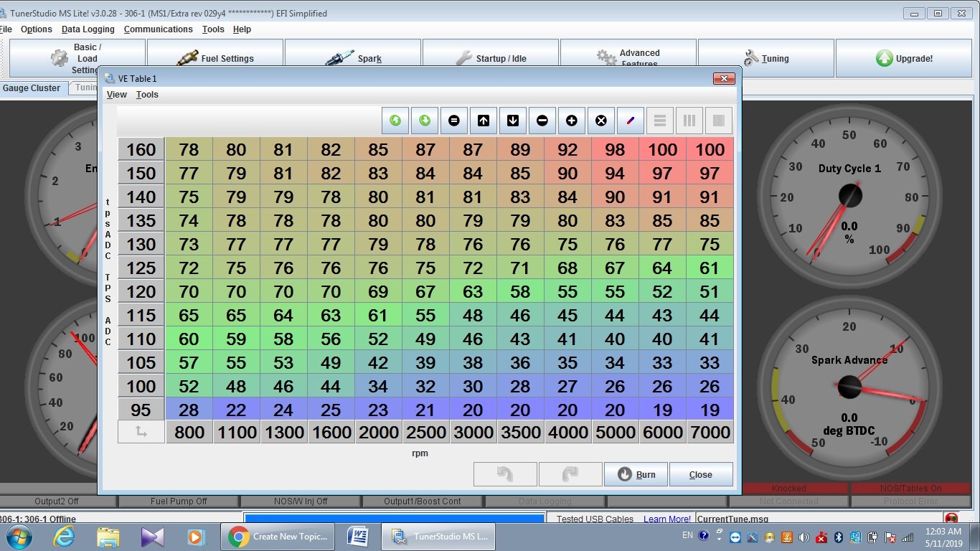Click the NOS/W Inj Off status indicator

click(301, 501)
